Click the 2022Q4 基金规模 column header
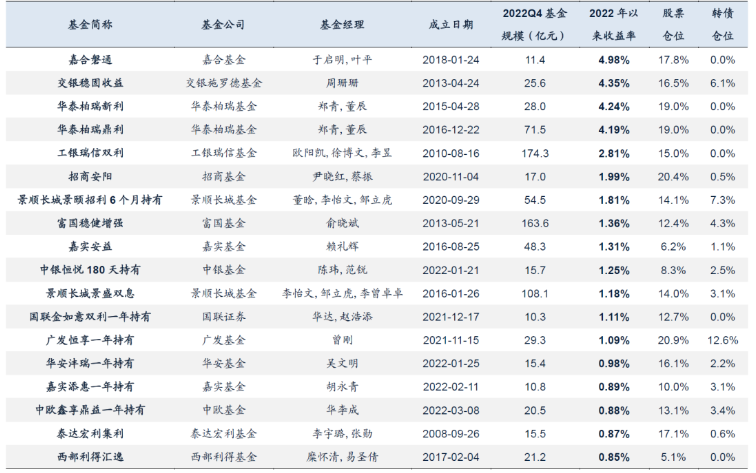756x473 pixels. click(x=534, y=25)
